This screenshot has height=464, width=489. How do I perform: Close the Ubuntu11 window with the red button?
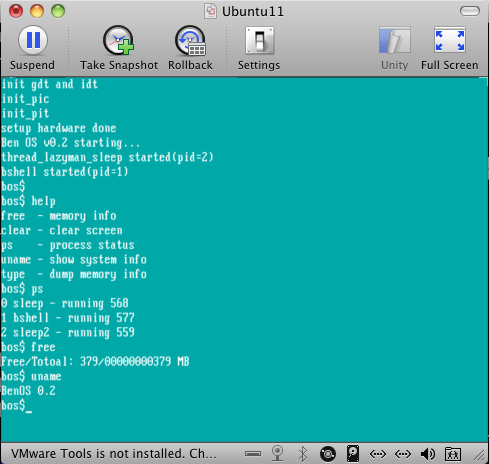pyautogui.click(x=16, y=11)
